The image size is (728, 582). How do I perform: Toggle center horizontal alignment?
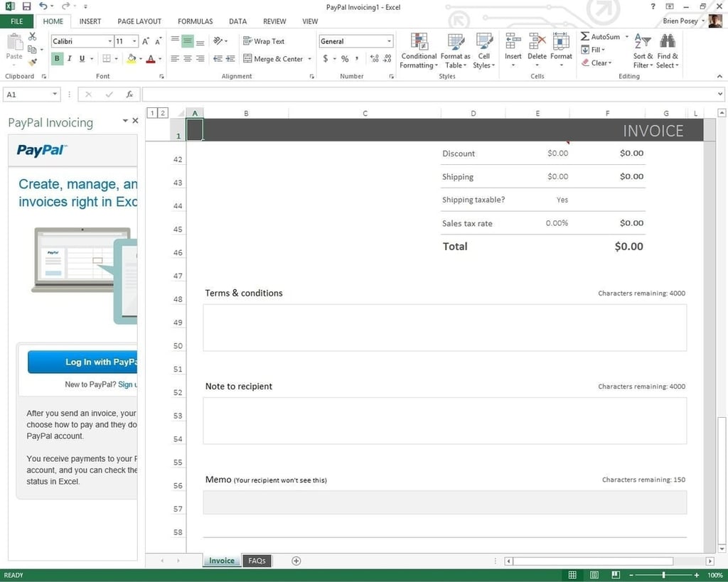click(x=188, y=58)
